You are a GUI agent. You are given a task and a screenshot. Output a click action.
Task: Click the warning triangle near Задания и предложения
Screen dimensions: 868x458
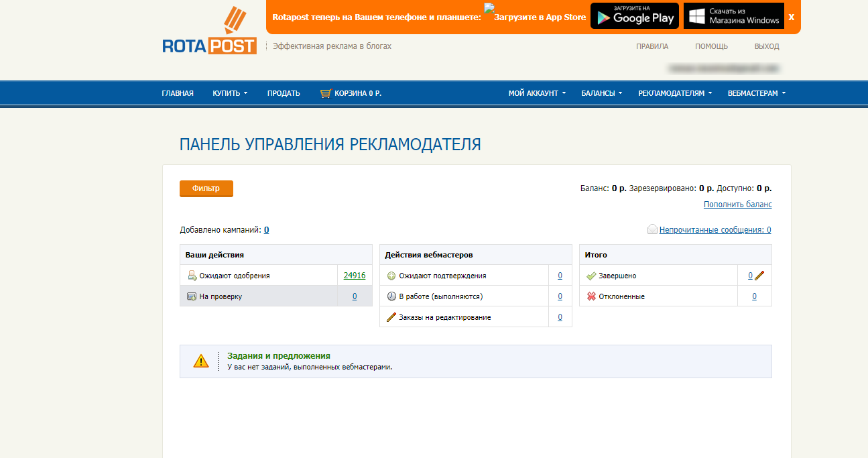pos(200,361)
